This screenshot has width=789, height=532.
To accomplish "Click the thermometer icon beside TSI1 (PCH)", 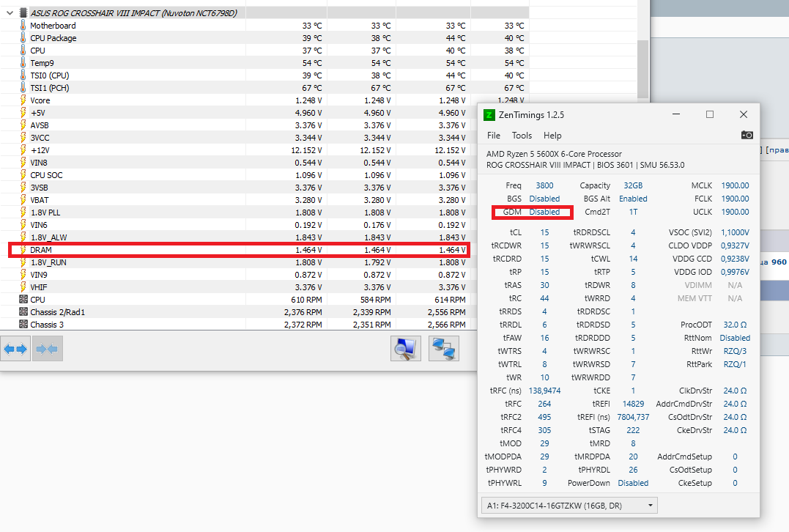I will click(x=23, y=88).
